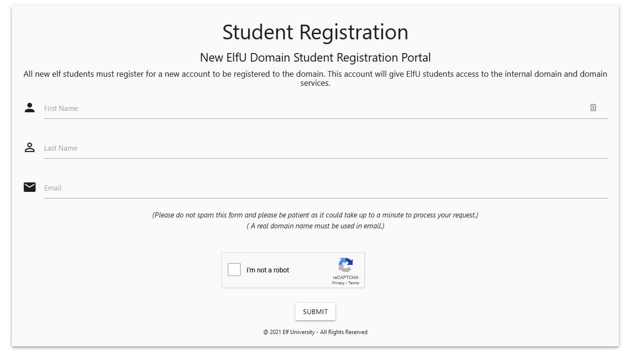
Task: Click the envelope icon beside Email
Action: click(x=30, y=187)
